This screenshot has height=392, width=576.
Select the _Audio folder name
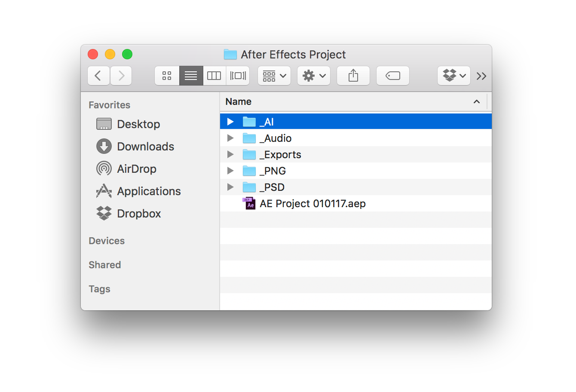[276, 138]
